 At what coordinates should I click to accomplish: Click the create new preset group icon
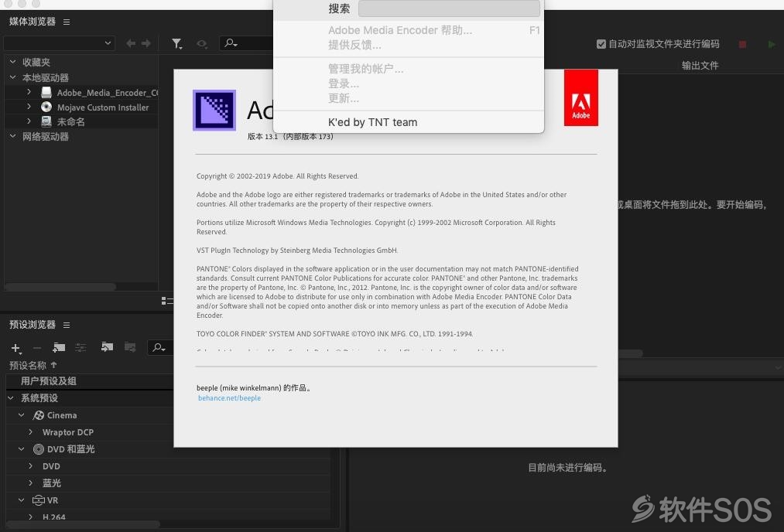pos(59,348)
